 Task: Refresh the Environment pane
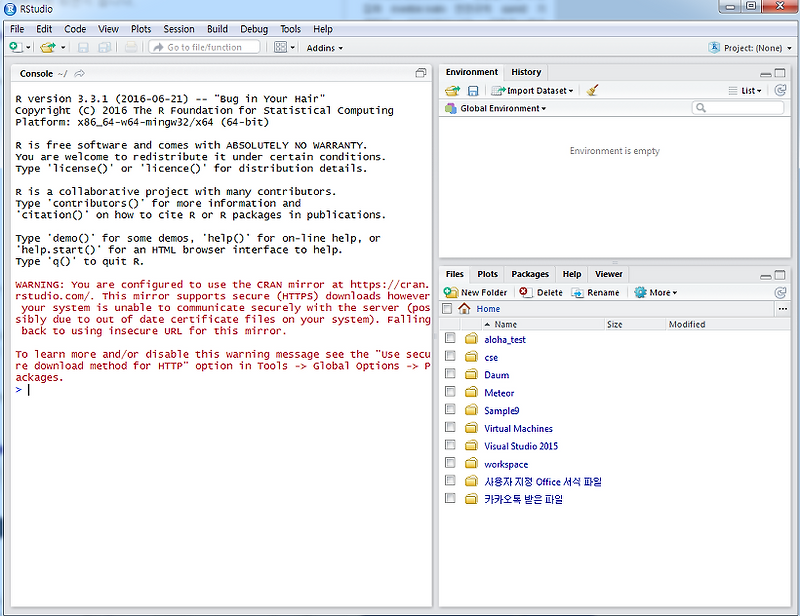780,90
